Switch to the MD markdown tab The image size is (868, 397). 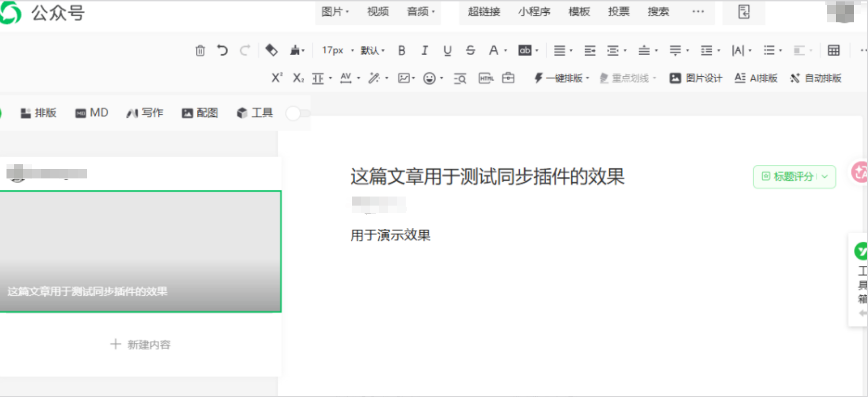[x=91, y=113]
